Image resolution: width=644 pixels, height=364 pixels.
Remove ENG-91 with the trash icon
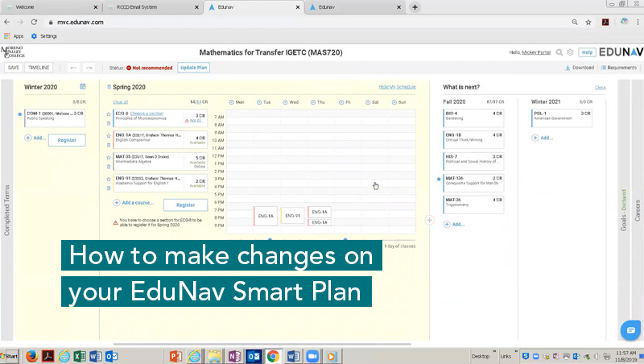109,188
